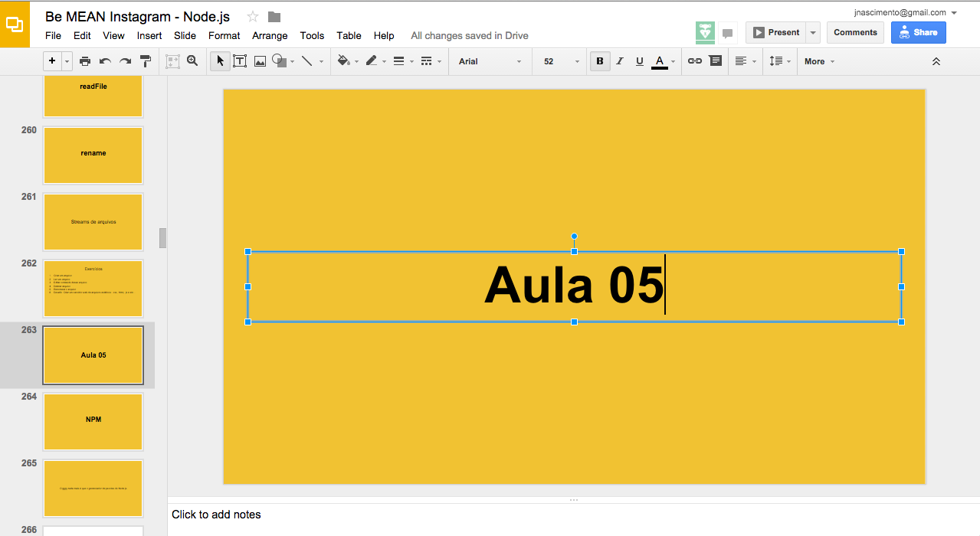This screenshot has width=980, height=536.
Task: Open the font size 52 dropdown
Action: (x=562, y=61)
